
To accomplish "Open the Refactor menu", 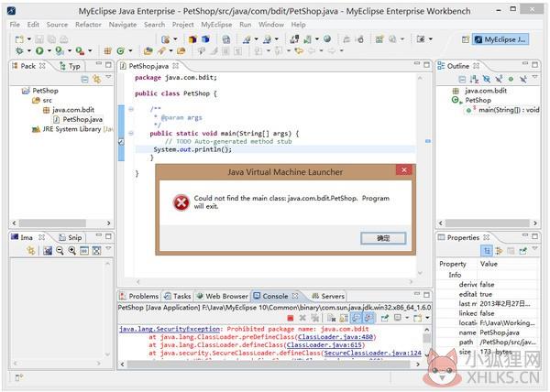I will pos(88,25).
